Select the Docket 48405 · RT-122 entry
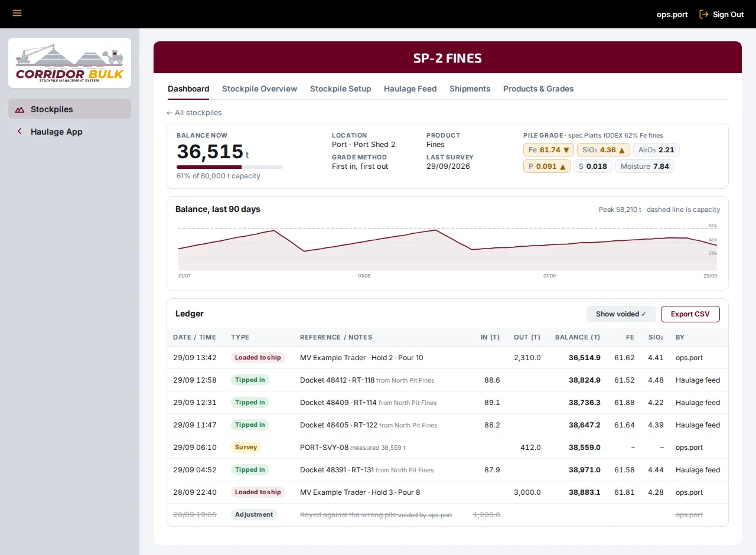The width and height of the screenshot is (756, 555). [x=339, y=425]
